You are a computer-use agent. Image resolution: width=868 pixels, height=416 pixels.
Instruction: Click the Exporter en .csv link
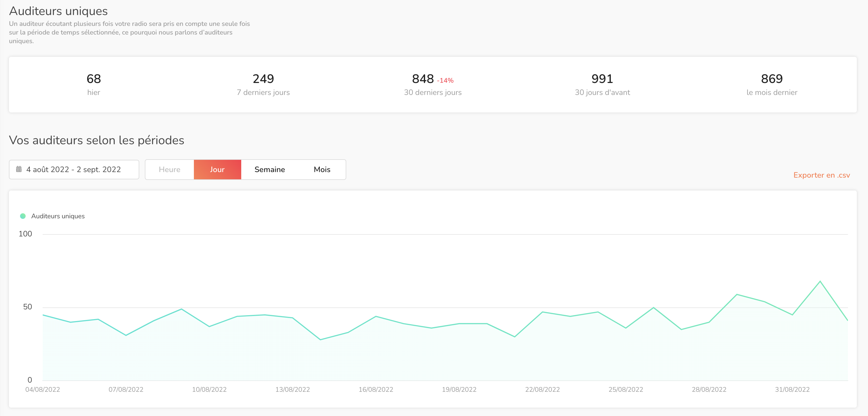tap(821, 175)
